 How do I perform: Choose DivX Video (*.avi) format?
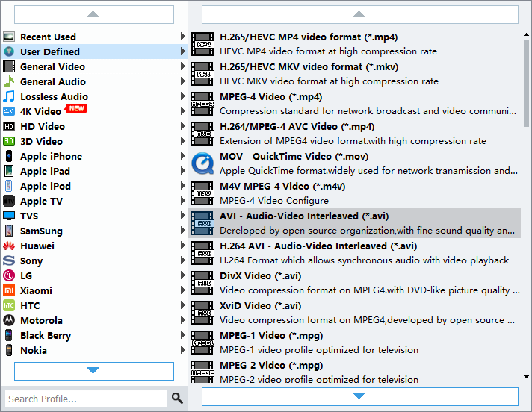(x=355, y=283)
